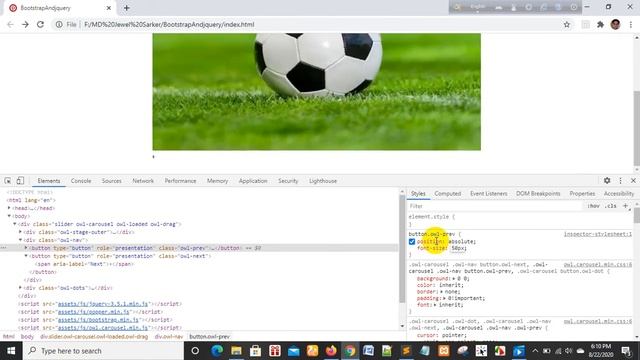Collapse the slider owl-carousel div
The image size is (640, 360).
[15, 224]
